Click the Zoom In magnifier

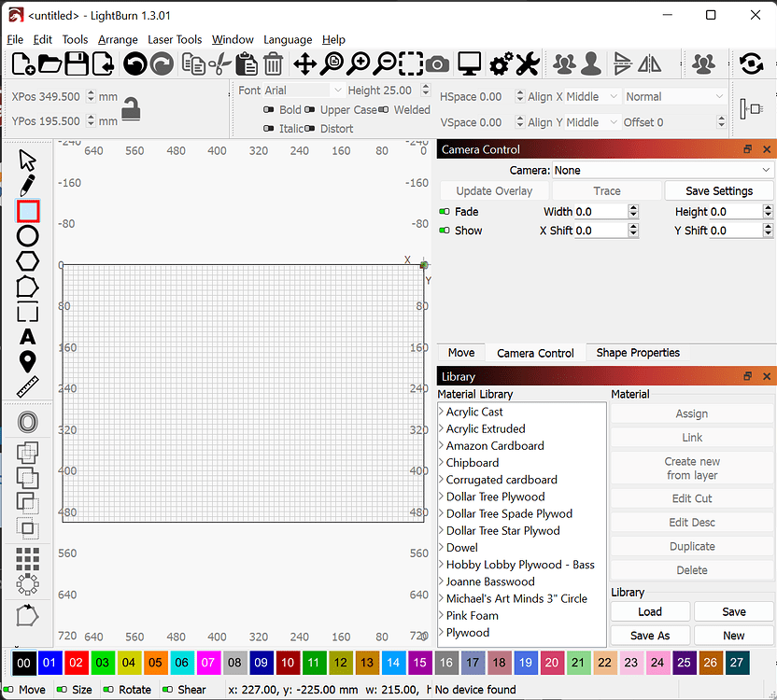358,64
